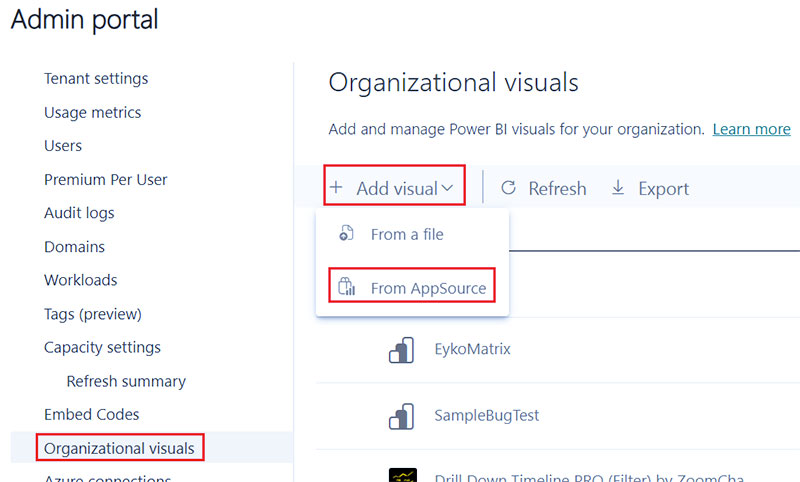
Task: Click the plus icon beside Add visual
Action: (x=336, y=187)
